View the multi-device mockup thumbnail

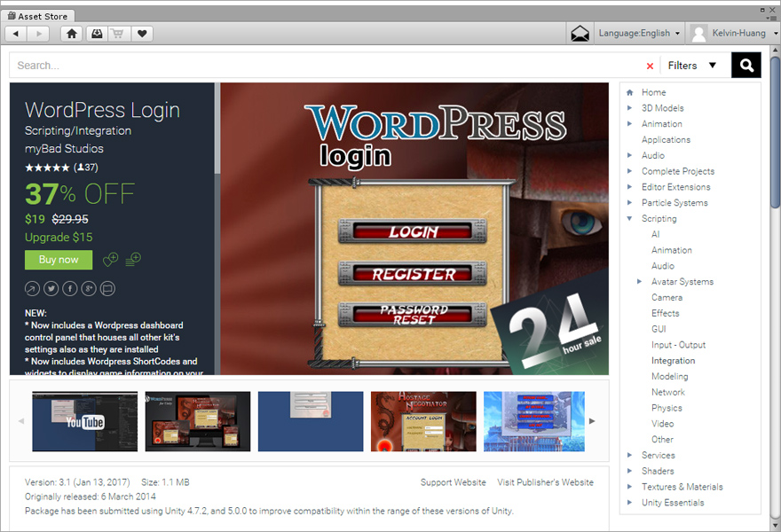tap(198, 421)
